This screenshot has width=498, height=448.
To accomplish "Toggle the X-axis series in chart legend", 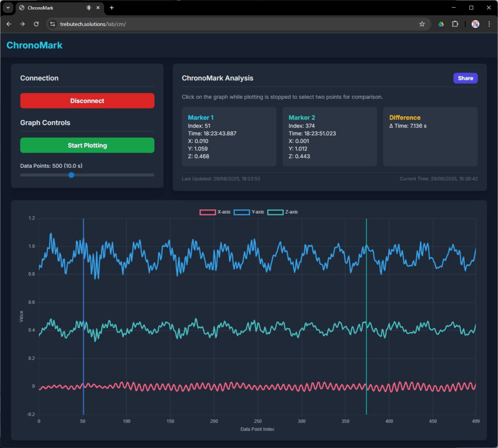I will (x=214, y=212).
